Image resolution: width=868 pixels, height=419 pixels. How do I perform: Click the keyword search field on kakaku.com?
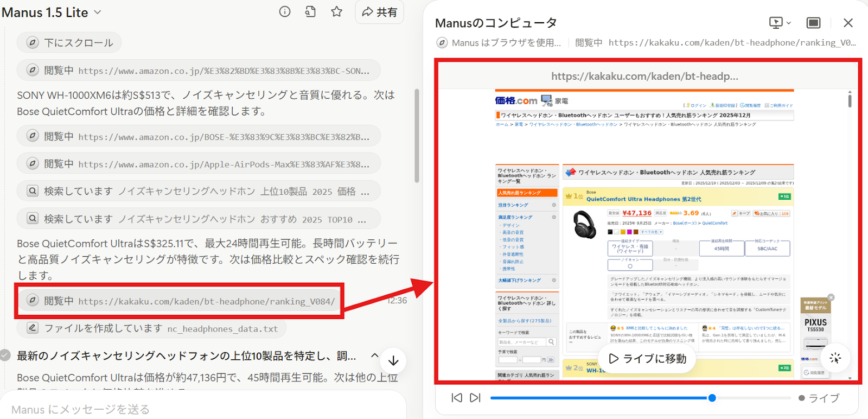[522, 342]
